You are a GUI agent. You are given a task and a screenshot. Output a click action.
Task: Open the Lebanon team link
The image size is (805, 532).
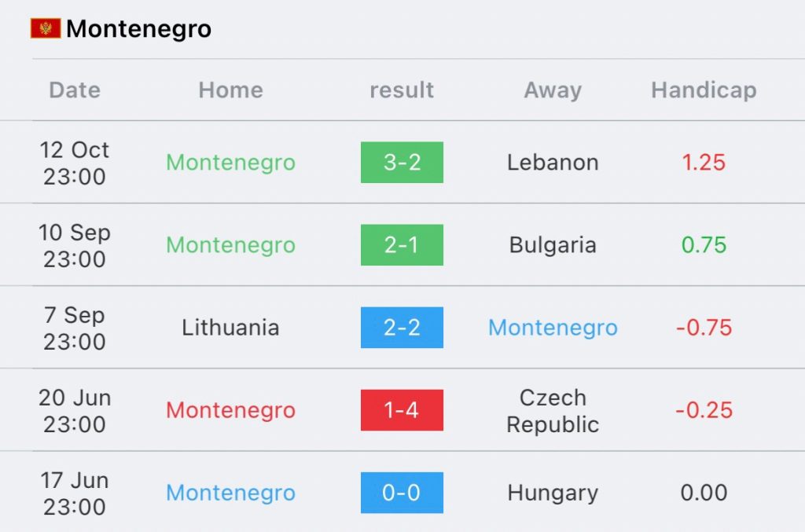coord(553,162)
